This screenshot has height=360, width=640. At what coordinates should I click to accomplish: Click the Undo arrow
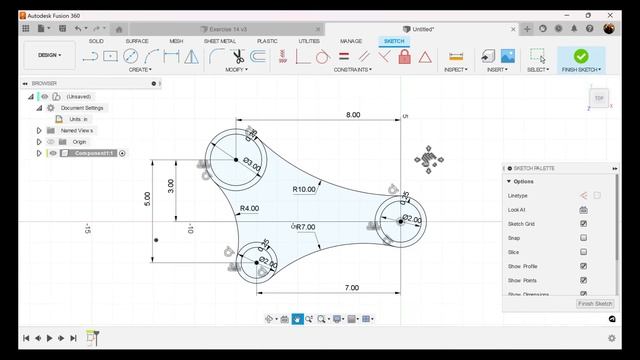(78, 29)
